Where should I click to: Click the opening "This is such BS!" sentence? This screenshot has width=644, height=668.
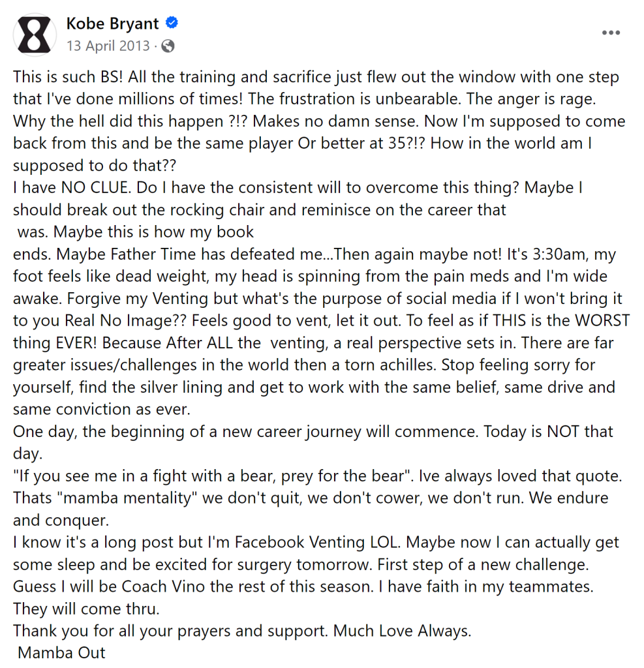68,77
